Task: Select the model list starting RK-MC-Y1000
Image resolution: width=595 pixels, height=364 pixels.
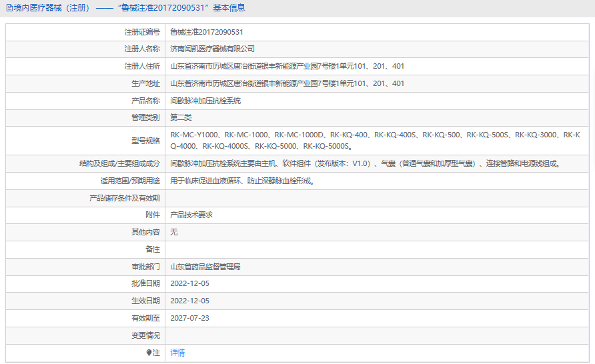Action: pyautogui.click(x=375, y=140)
